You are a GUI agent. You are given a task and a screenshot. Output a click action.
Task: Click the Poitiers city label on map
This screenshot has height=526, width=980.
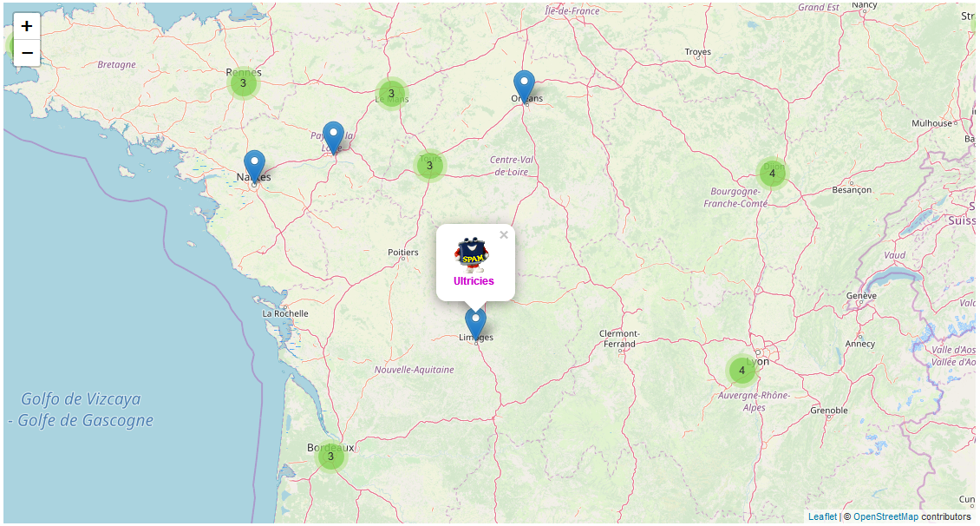pyautogui.click(x=403, y=253)
